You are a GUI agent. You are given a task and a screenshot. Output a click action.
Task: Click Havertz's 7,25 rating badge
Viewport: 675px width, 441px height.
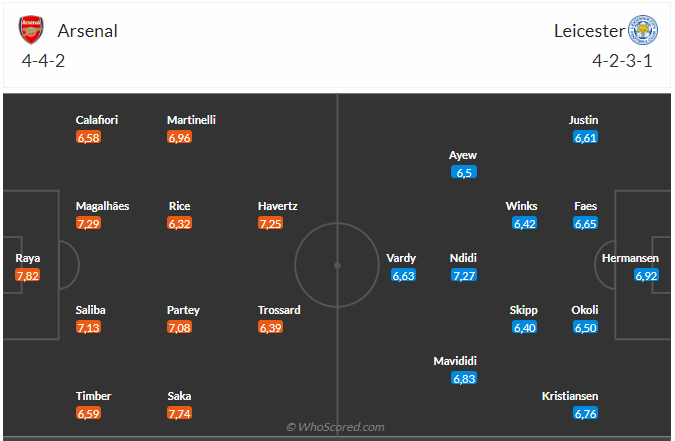point(270,223)
